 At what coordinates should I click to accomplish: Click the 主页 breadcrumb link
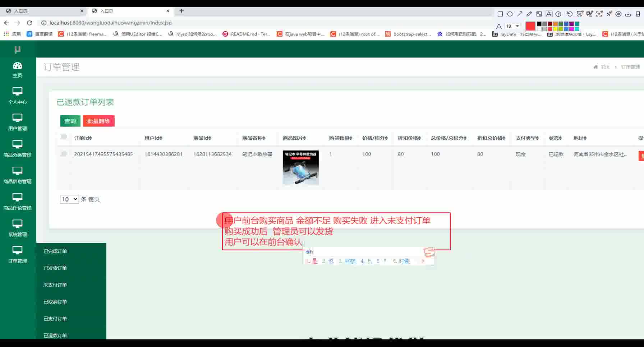[605, 67]
